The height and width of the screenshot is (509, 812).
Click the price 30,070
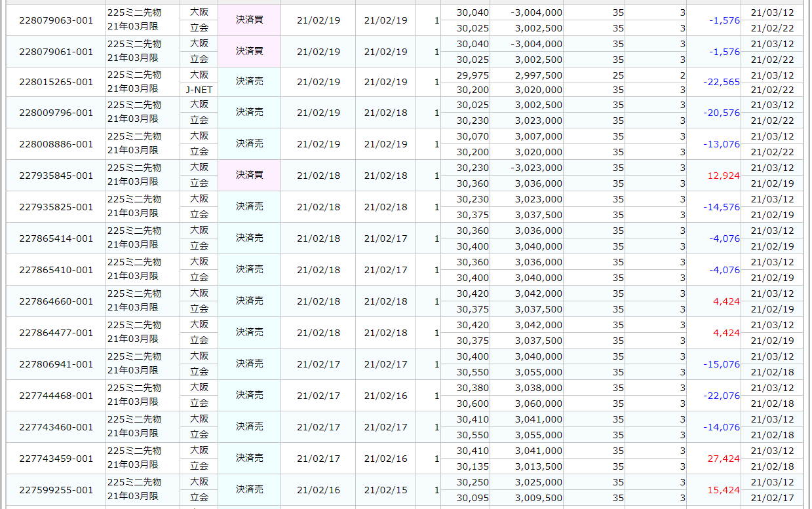pyautogui.click(x=473, y=136)
